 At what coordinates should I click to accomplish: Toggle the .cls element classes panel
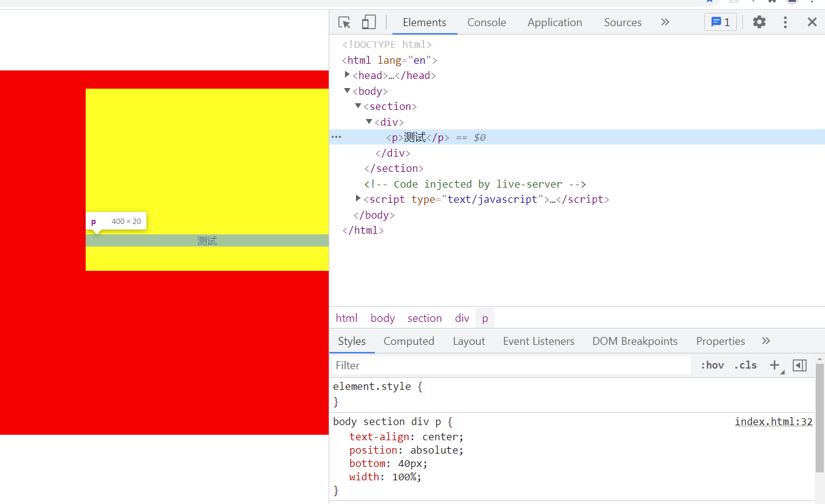745,365
